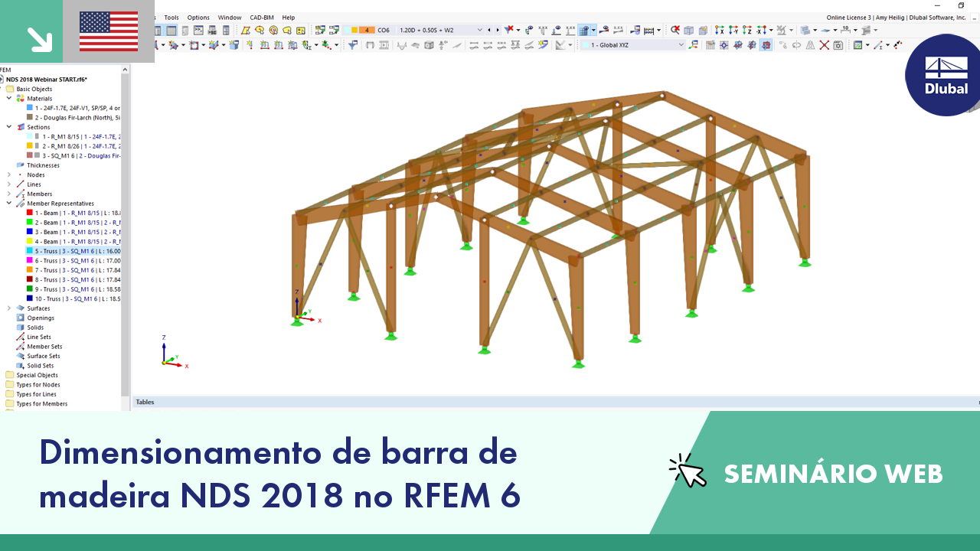
Task: Click orange swatch of '7 - Truss'
Action: [29, 270]
